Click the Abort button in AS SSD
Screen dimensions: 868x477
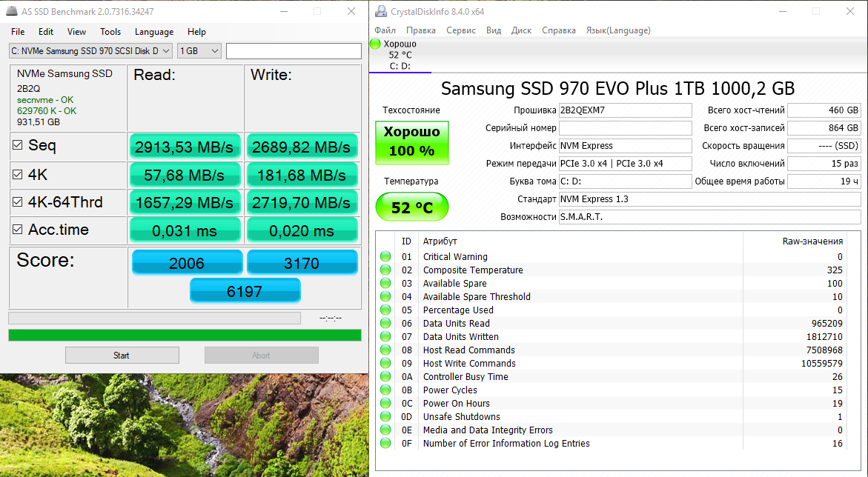(x=261, y=356)
